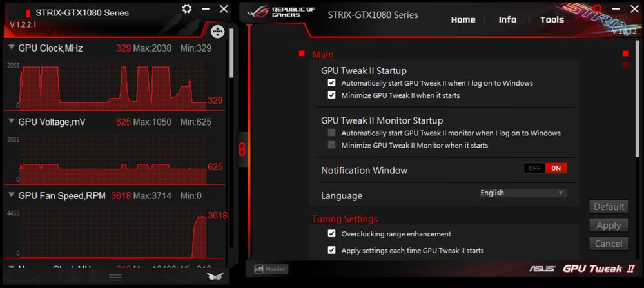Click the three-line handle at monitor bottom
The height and width of the screenshot is (288, 644).
[x=115, y=277]
